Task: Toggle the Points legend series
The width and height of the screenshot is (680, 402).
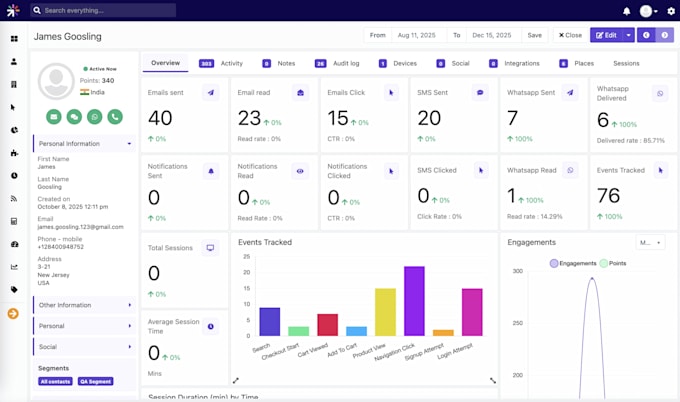Action: tap(613, 263)
